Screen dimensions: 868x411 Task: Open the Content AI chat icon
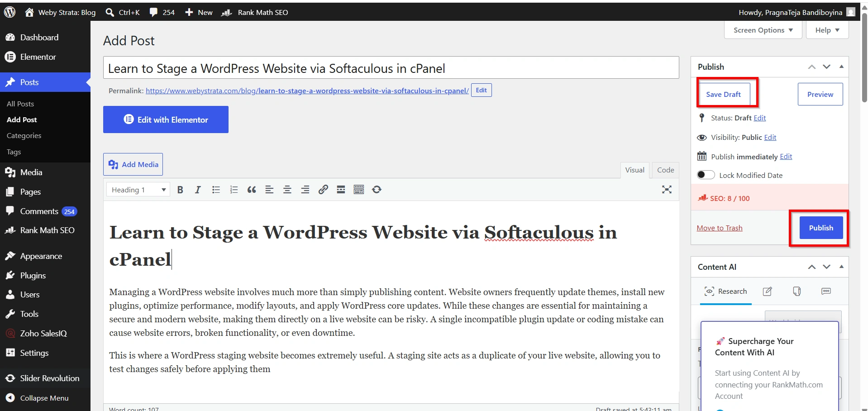pos(826,292)
